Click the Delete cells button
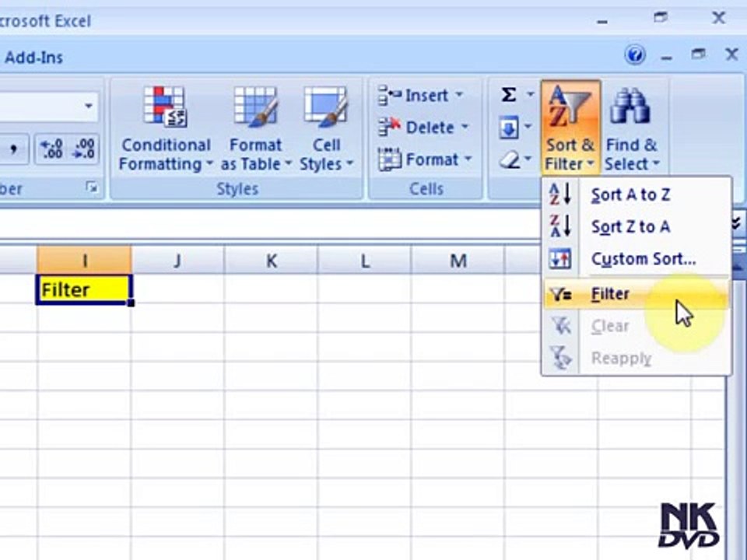The image size is (747, 560). [x=416, y=127]
